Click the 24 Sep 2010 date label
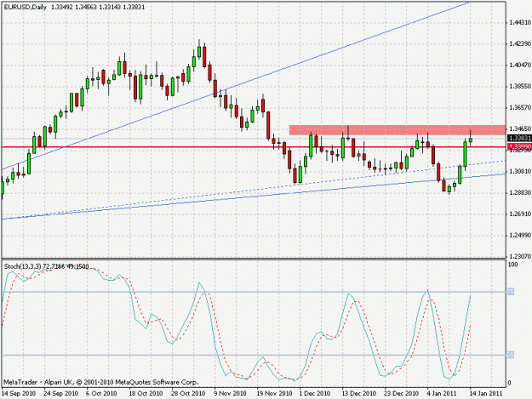The width and height of the screenshot is (532, 399). [61, 394]
